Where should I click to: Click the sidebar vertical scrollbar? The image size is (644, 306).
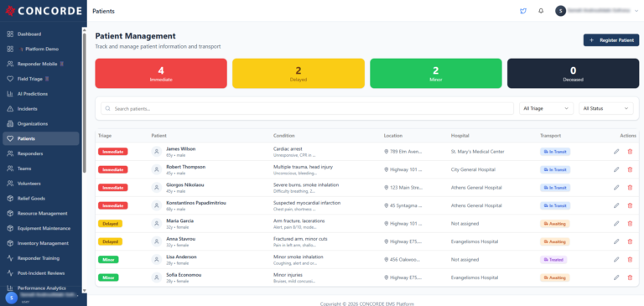84,102
